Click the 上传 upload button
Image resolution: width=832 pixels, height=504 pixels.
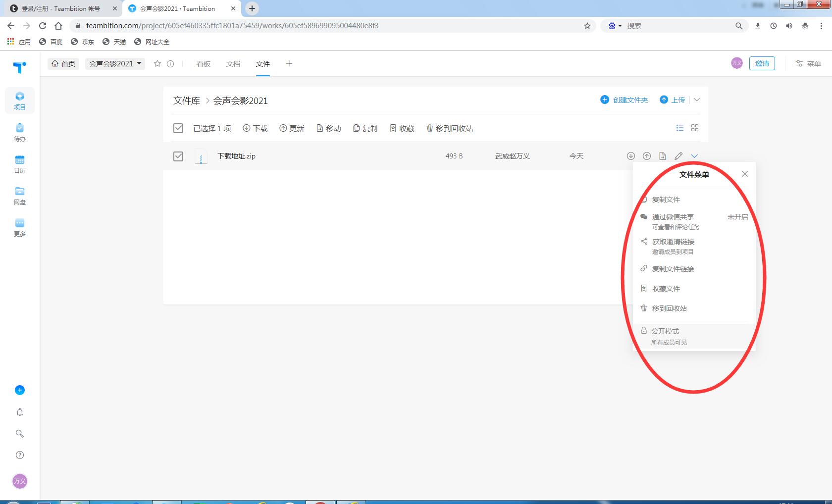pyautogui.click(x=673, y=100)
